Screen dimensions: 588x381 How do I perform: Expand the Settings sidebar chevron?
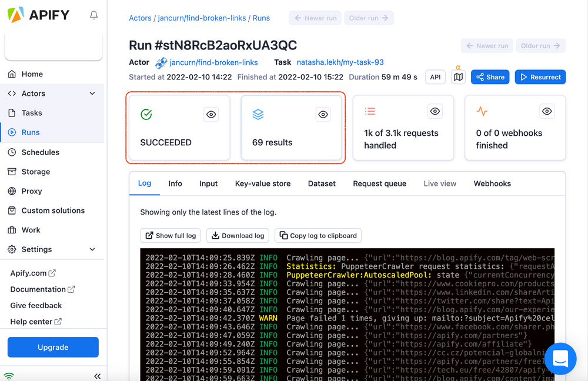tap(92, 249)
